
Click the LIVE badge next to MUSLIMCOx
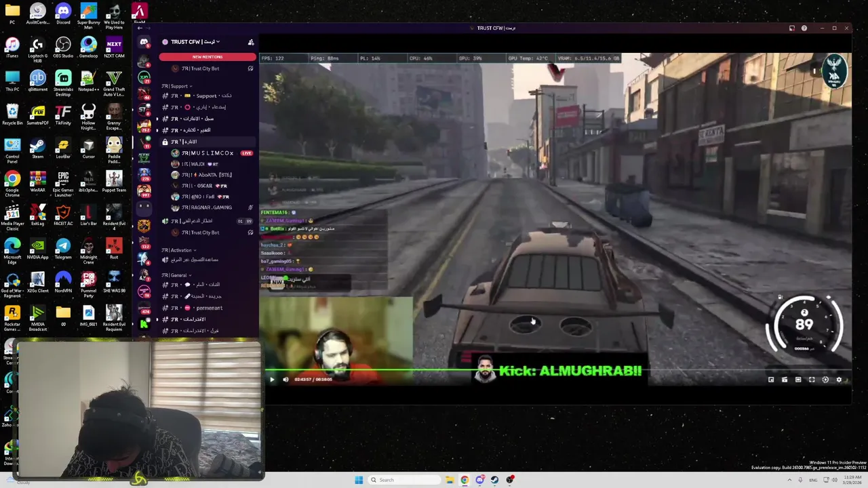point(247,153)
